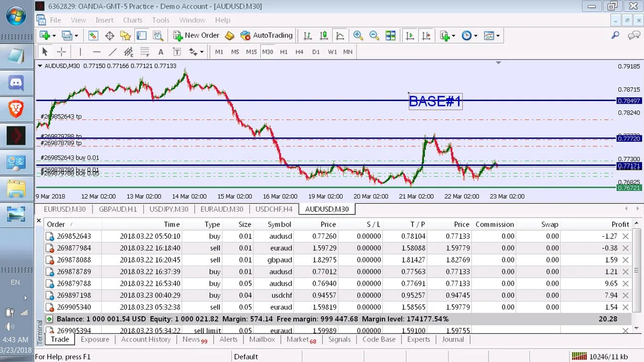Open the Data Window crosshair icon
Screen dimensions: 644x362
(x=109, y=35)
